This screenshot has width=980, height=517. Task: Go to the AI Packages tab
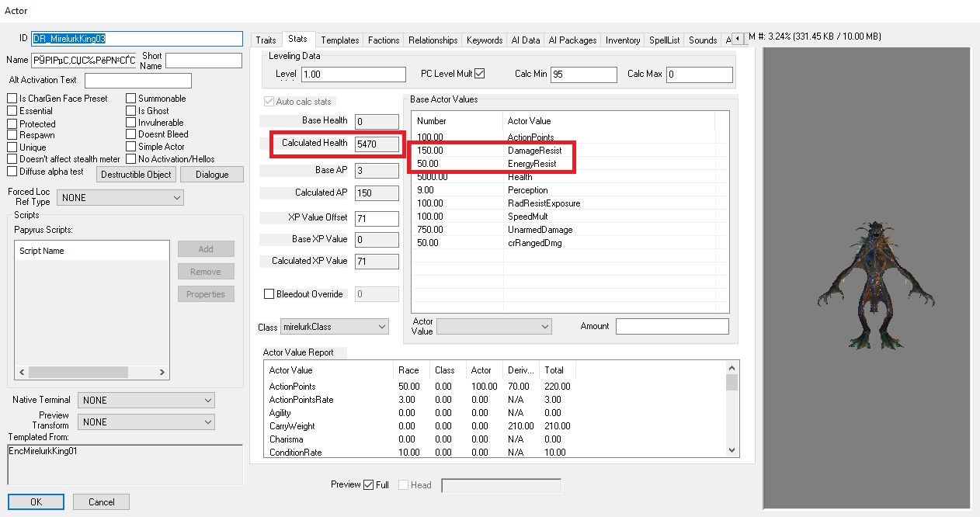tap(572, 40)
